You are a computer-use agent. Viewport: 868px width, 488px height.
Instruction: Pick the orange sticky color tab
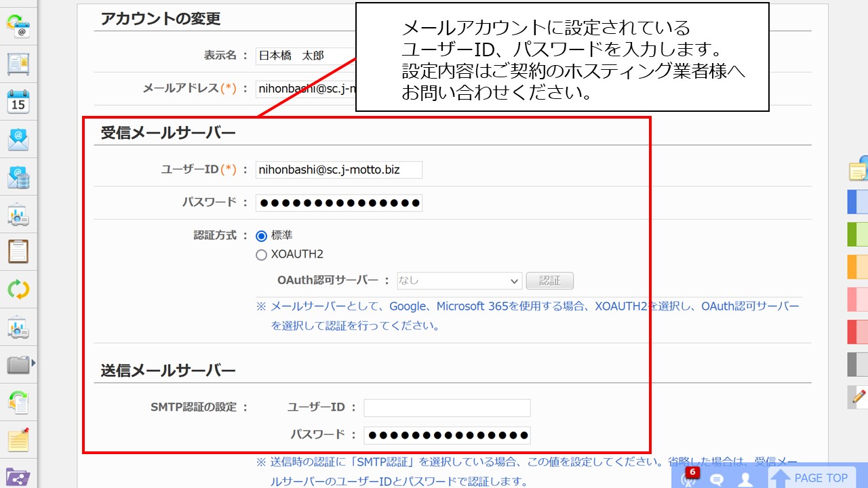[x=858, y=267]
